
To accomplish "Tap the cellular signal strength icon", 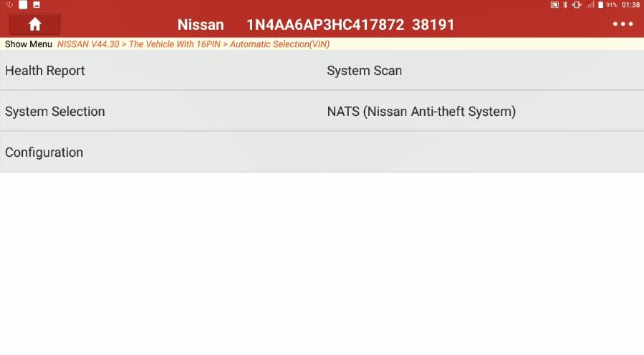I will 590,5.
